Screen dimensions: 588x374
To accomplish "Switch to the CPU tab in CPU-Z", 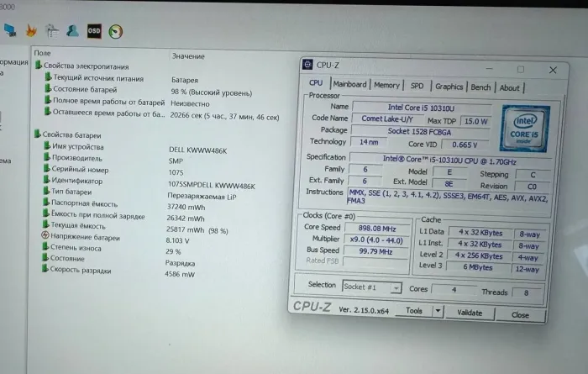I will (x=316, y=83).
